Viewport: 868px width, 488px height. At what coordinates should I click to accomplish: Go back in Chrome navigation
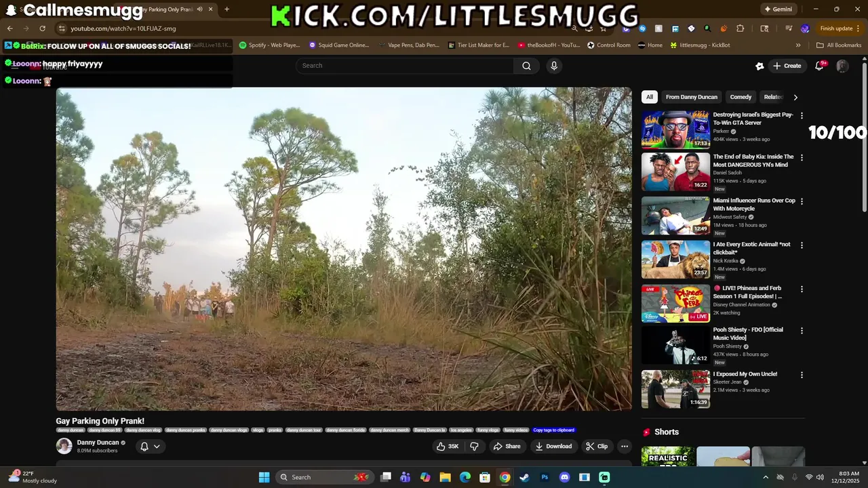pyautogui.click(x=10, y=28)
